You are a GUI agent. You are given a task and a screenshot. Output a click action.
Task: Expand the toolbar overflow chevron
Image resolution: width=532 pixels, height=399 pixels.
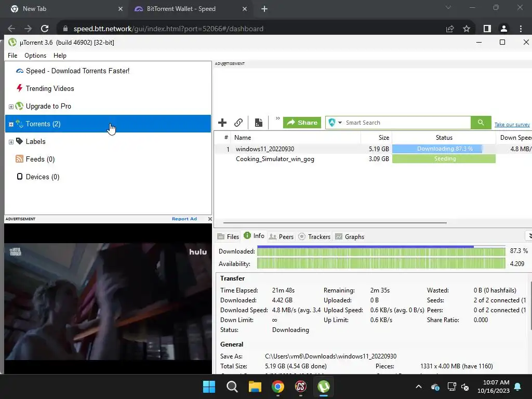[x=278, y=118]
